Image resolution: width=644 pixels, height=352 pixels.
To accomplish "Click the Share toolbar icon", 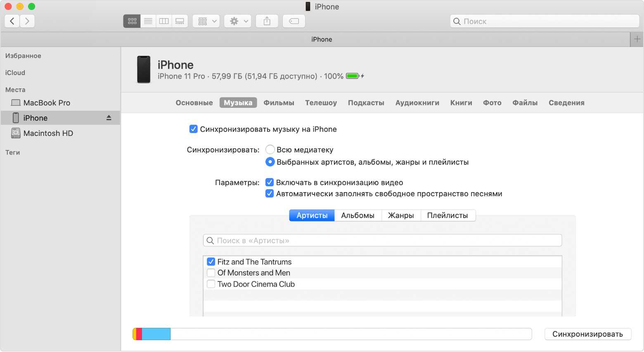I will [x=267, y=21].
